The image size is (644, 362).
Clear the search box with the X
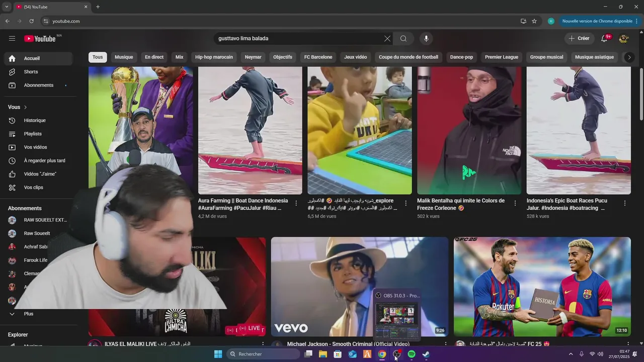click(x=387, y=39)
